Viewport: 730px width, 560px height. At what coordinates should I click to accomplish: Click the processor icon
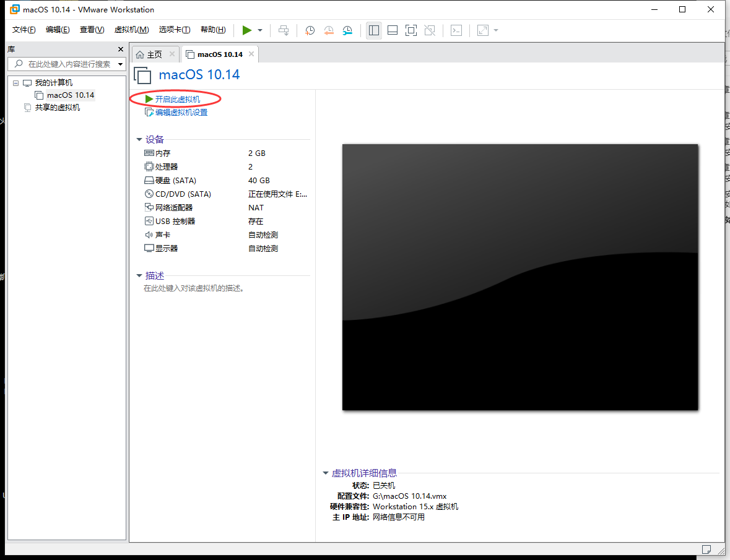(x=149, y=166)
